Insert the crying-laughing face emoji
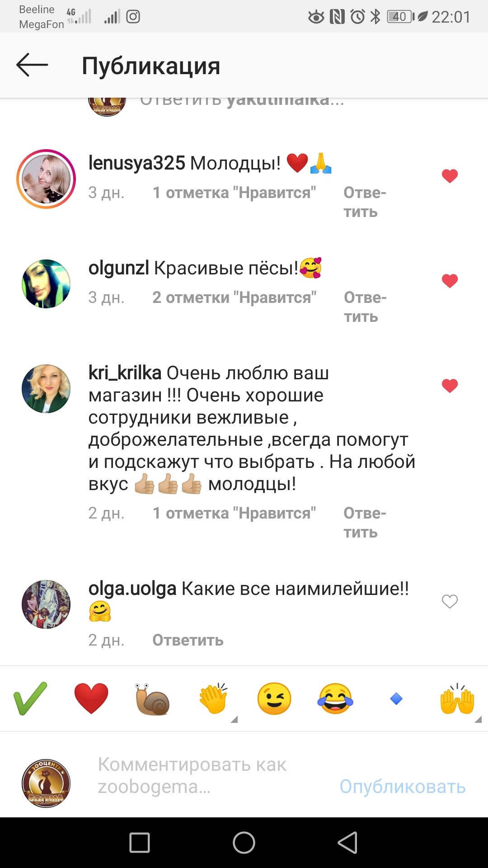488x868 pixels. point(335,698)
